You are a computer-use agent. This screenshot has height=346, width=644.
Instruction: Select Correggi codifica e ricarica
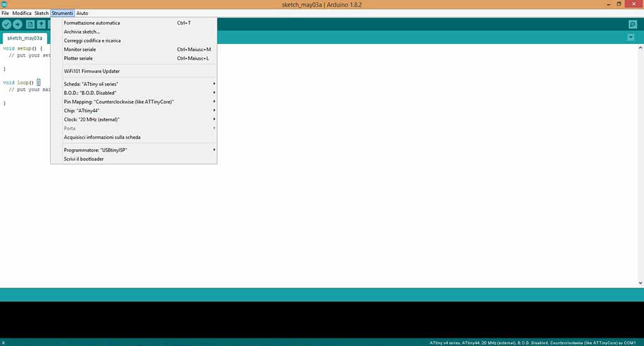click(x=134, y=41)
